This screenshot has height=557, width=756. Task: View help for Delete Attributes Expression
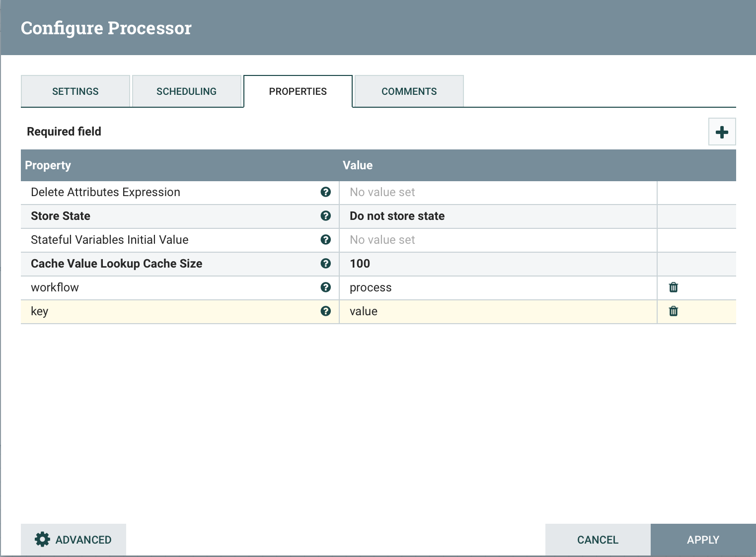[x=326, y=192]
